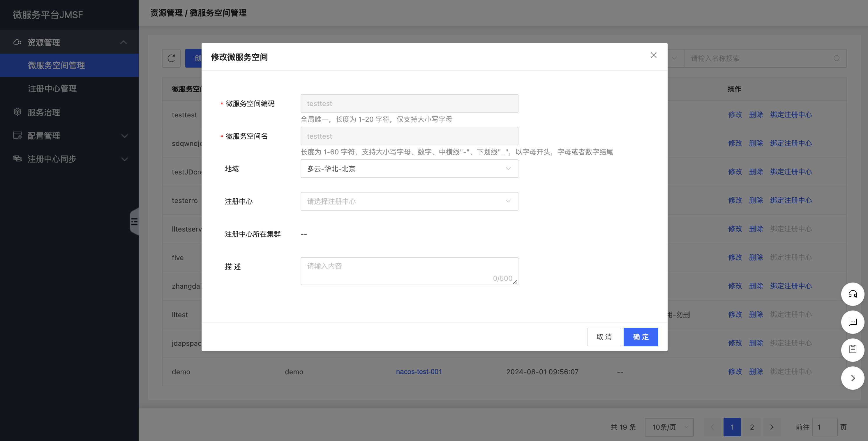Click the right arrow floating button
868x441 pixels.
point(853,378)
